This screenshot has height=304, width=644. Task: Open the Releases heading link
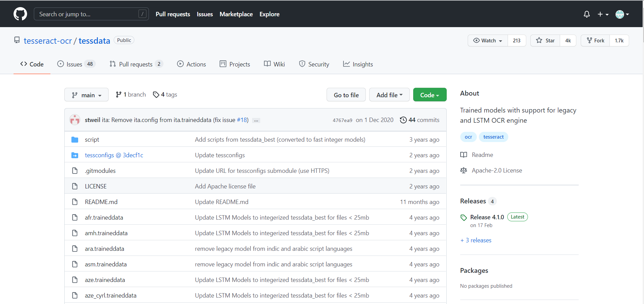[478, 201]
